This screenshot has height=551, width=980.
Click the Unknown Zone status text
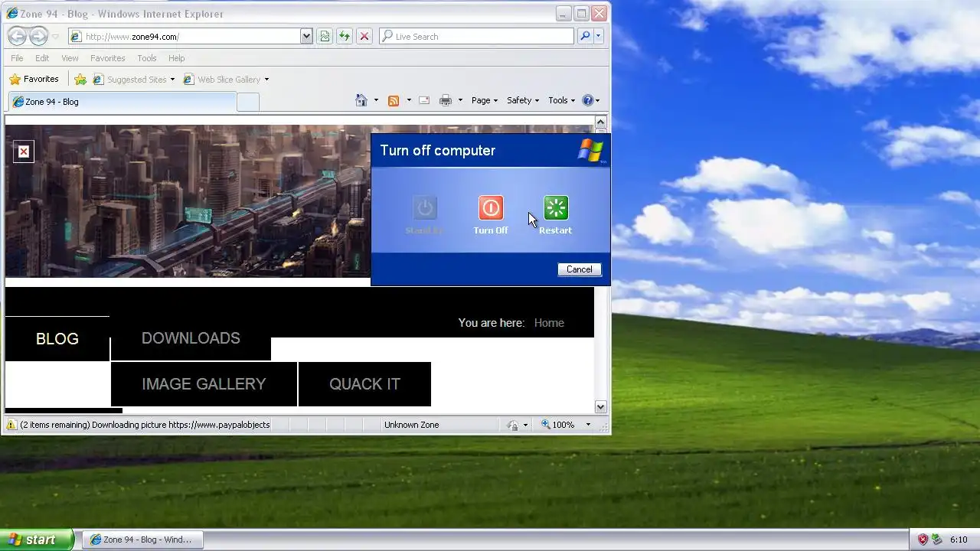click(412, 425)
